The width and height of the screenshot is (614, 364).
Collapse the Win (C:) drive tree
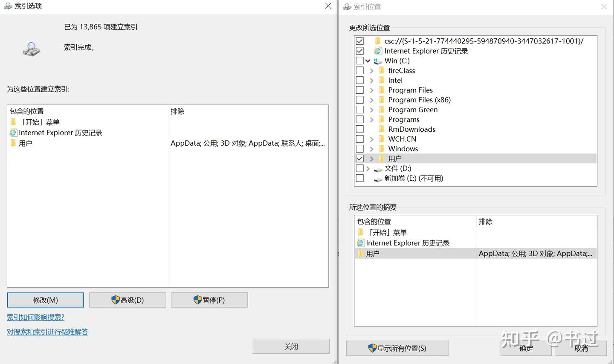point(368,61)
